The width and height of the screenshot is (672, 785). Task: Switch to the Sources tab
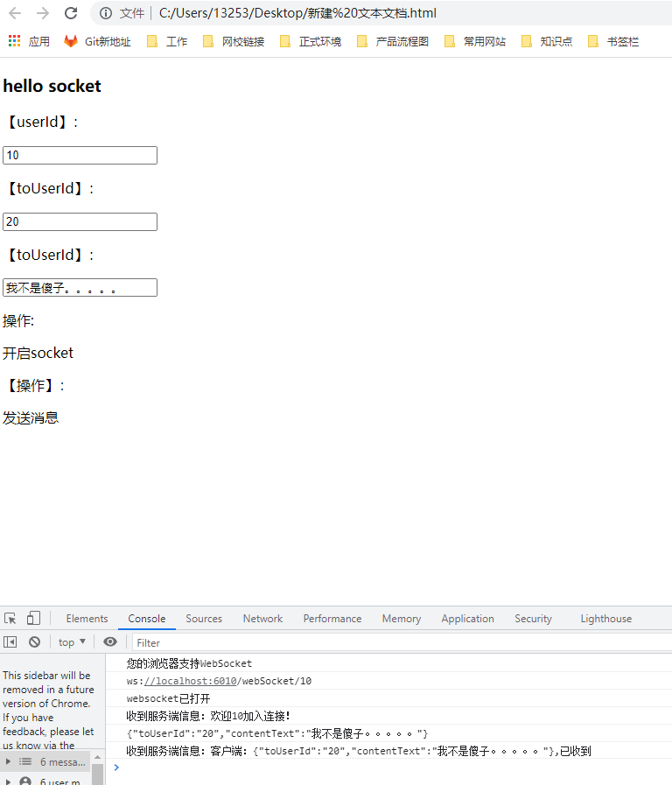(204, 619)
